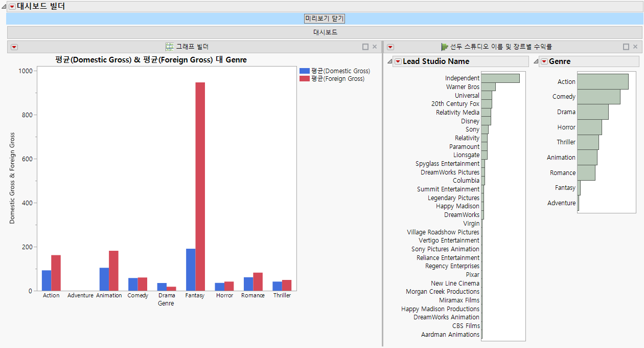This screenshot has height=348, width=644.
Task: Open the Lead Studio Name red triangle menu
Action: point(398,61)
